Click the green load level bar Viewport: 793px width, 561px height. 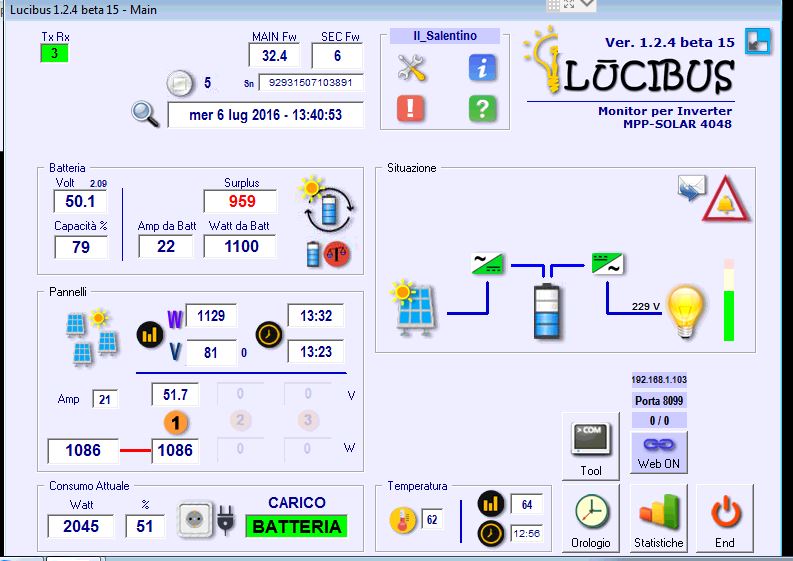pyautogui.click(x=729, y=316)
